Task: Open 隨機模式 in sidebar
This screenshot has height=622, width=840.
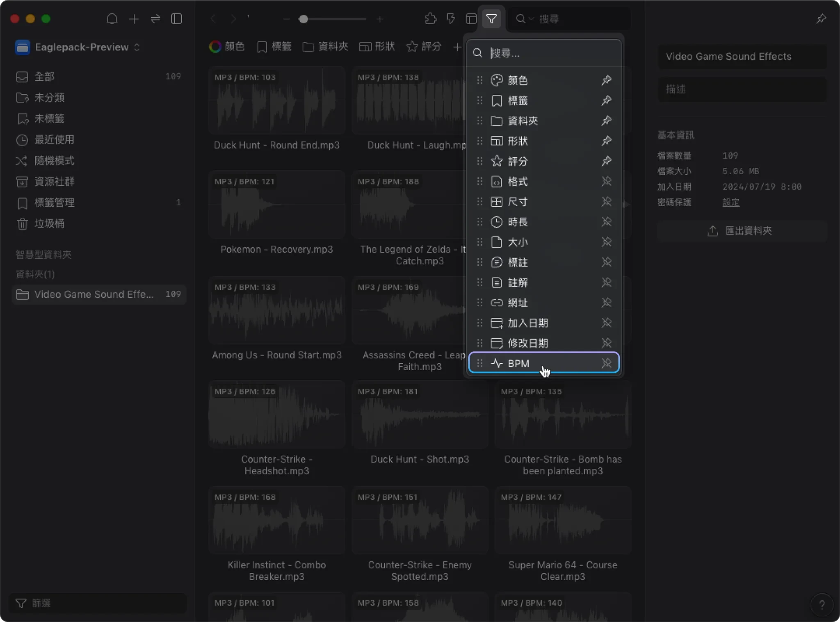Action: 98,161
